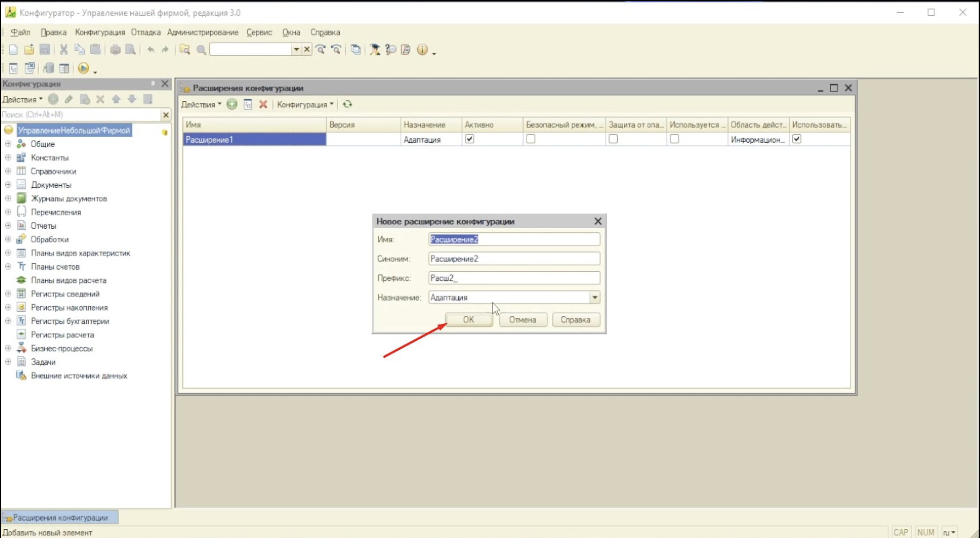Click the green add extension icon
This screenshot has width=980, height=538.
232,104
